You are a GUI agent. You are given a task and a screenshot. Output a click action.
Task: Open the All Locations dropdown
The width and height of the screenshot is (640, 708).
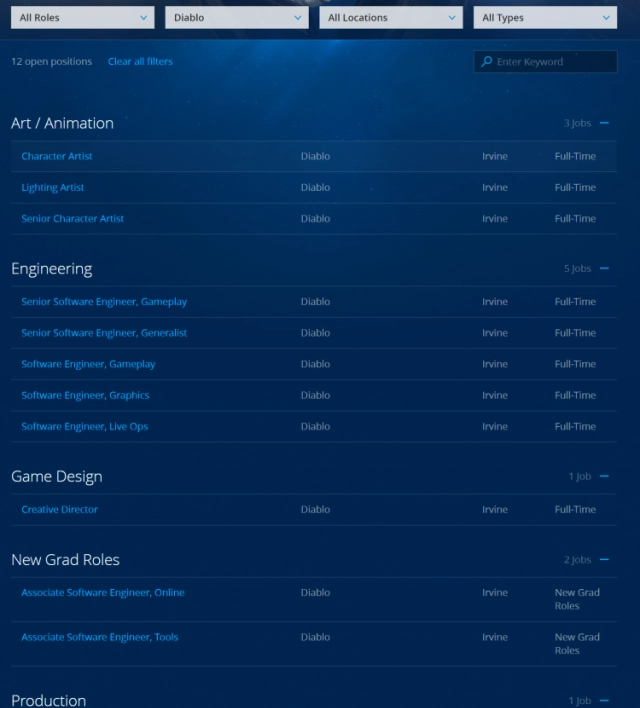391,17
